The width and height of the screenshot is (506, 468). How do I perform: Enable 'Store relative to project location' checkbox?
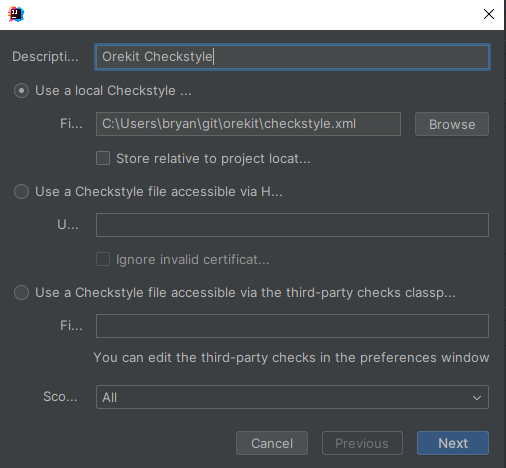click(x=103, y=158)
